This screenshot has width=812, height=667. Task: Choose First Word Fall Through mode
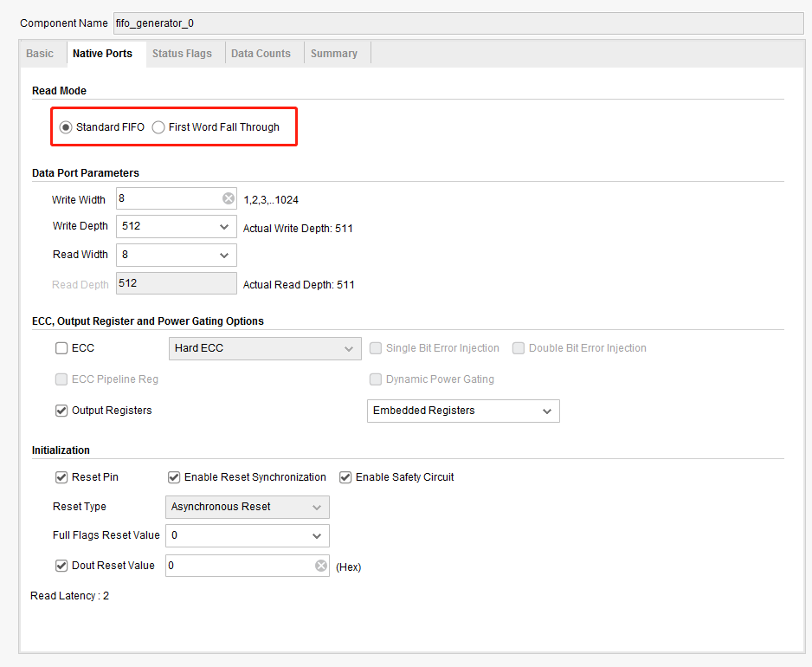(x=158, y=127)
